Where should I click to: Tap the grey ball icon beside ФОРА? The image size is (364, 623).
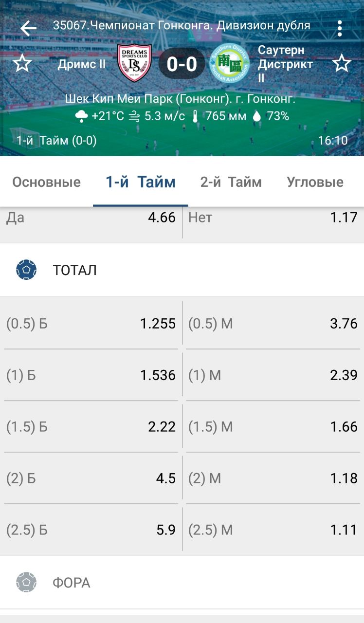coord(26,582)
